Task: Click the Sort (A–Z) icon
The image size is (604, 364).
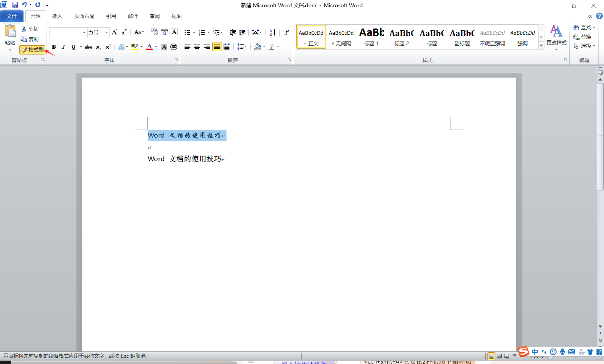Action: (273, 32)
